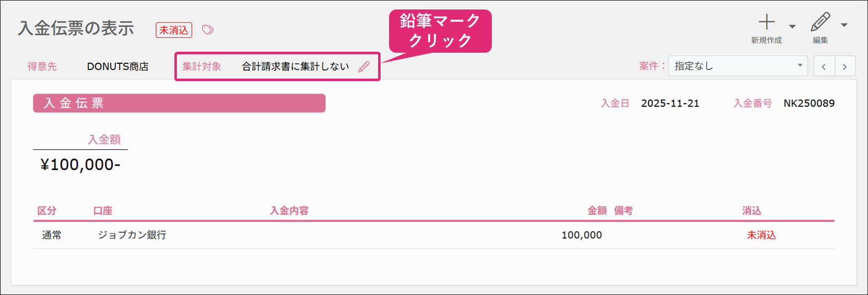The height and width of the screenshot is (295, 868).
Task: Click the ジョブカン銀行 account cell
Action: click(x=132, y=235)
